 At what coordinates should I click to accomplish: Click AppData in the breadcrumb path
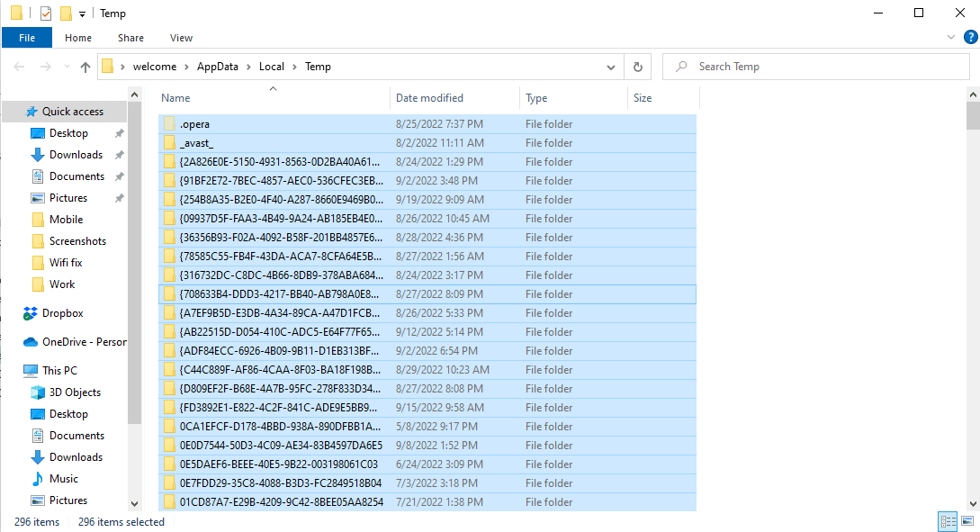pyautogui.click(x=218, y=67)
